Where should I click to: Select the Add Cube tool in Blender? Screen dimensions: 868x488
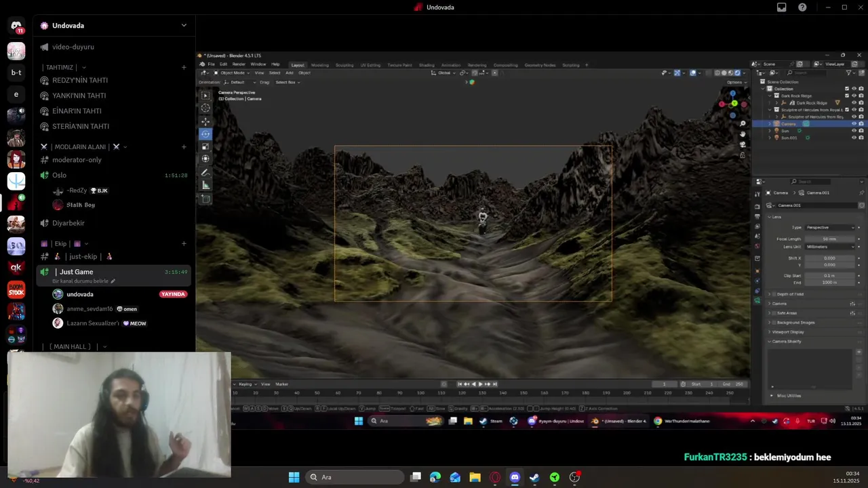tap(205, 199)
